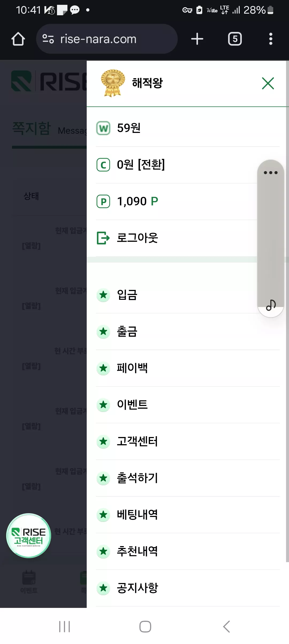Open the tab switcher showing 5

[235, 39]
